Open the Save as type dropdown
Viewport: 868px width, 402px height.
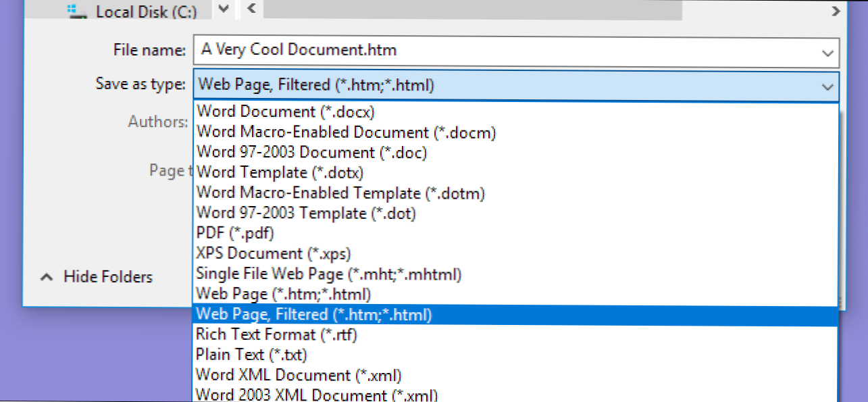(x=827, y=86)
